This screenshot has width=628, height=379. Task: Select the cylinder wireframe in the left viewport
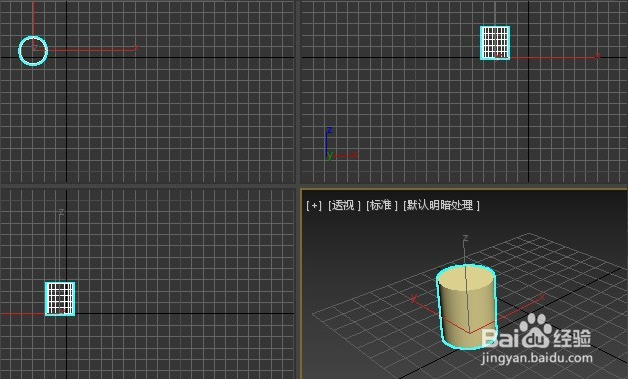click(60, 298)
